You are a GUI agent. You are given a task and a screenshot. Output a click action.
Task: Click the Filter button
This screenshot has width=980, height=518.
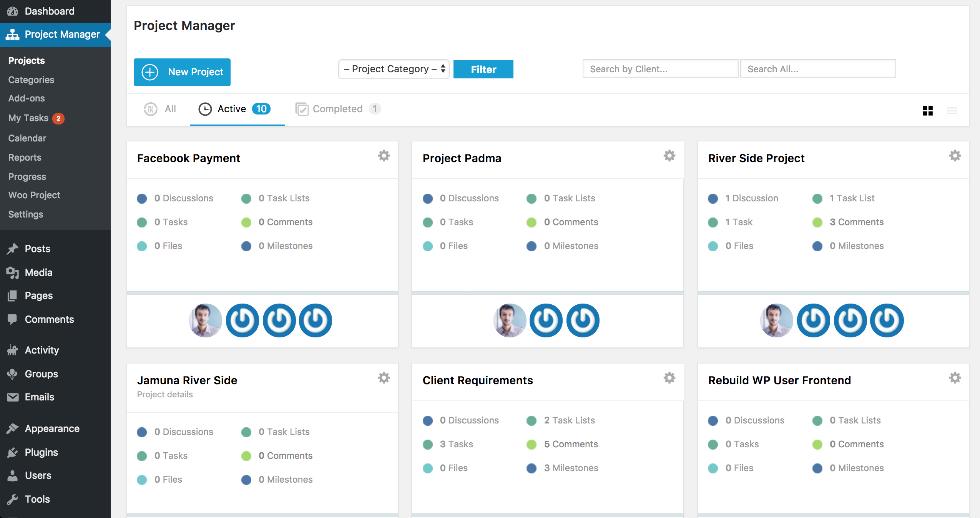pyautogui.click(x=483, y=69)
